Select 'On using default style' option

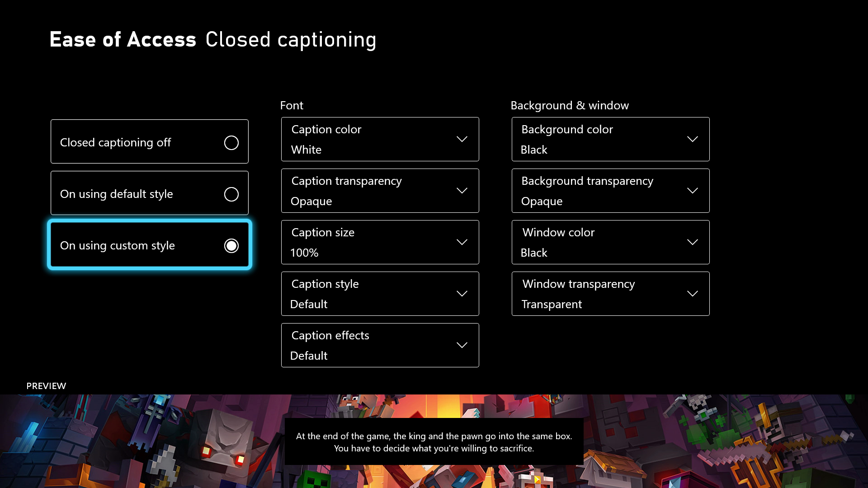[x=150, y=193]
